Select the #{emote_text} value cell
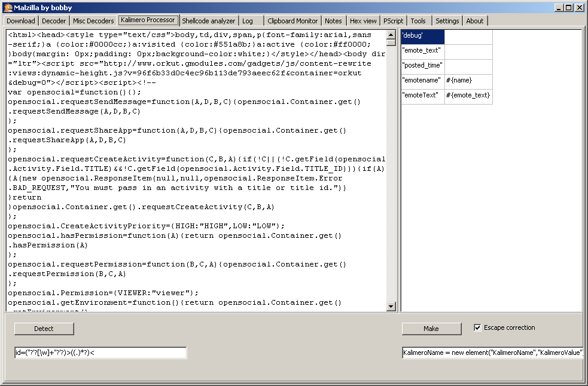Image resolution: width=588 pixels, height=386 pixels. click(468, 96)
